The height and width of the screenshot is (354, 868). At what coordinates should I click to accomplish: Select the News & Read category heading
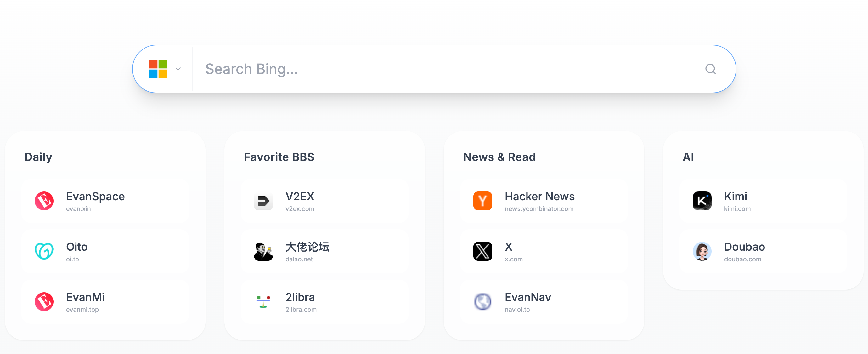click(x=499, y=157)
